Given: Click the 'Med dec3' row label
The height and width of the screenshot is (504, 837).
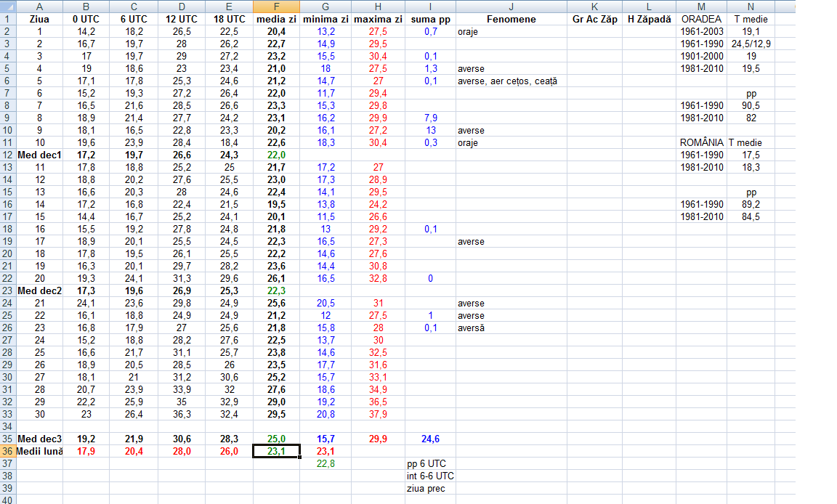Looking at the screenshot, I should pos(39,439).
